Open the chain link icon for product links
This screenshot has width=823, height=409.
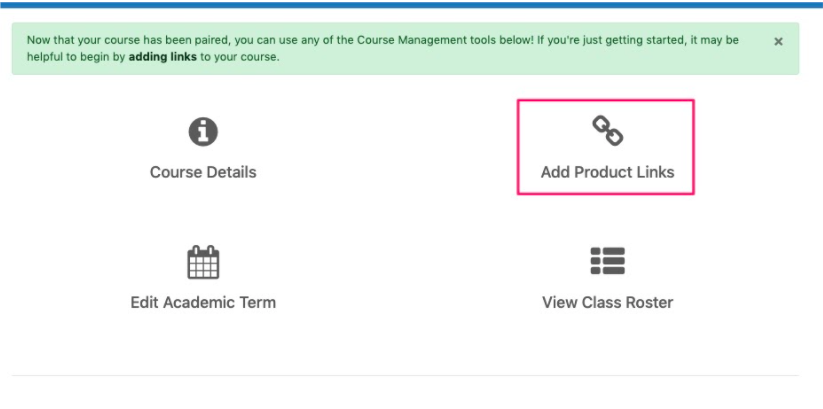coord(608,131)
